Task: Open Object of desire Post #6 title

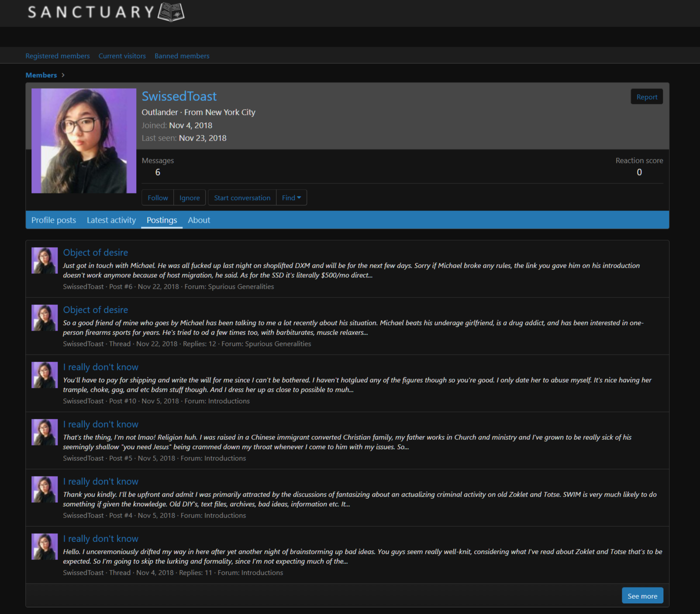Action: tap(96, 252)
